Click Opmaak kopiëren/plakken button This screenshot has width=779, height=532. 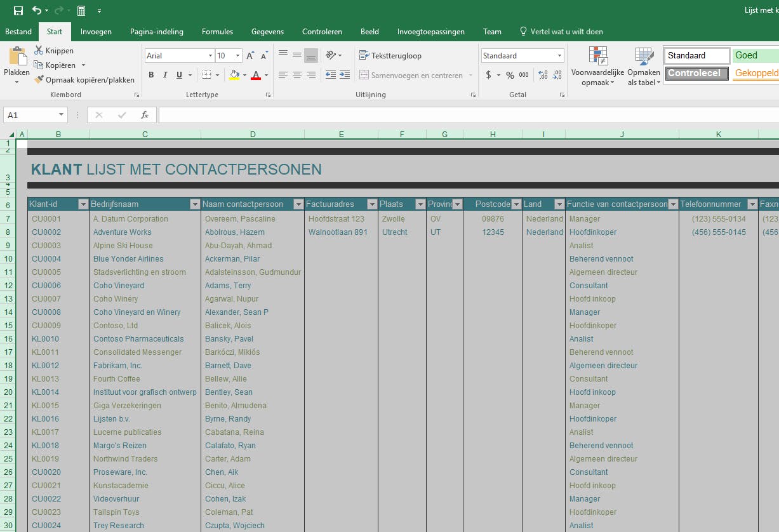coord(84,80)
